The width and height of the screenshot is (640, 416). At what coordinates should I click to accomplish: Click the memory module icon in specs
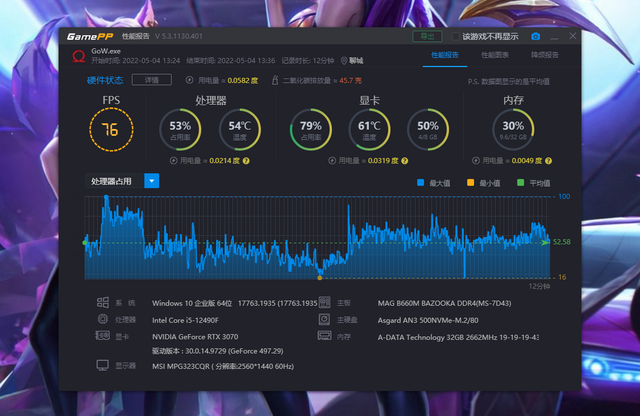click(x=324, y=336)
